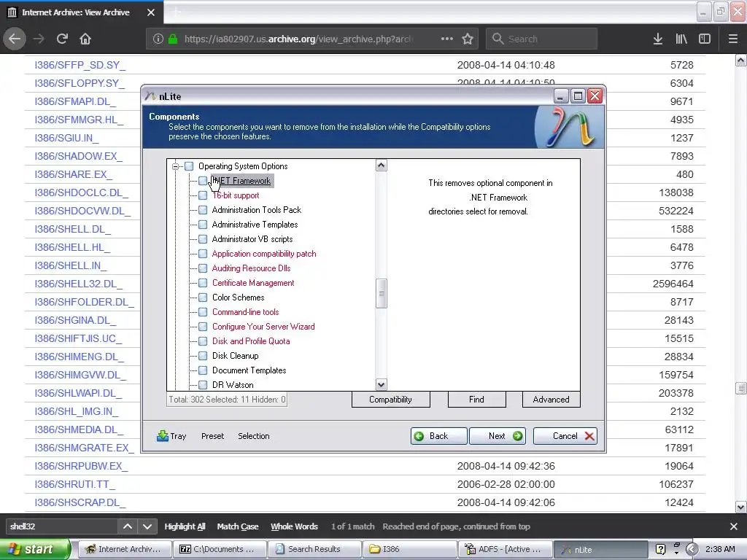Toggle Whole Words in find bar
The width and height of the screenshot is (747, 560).
(294, 526)
